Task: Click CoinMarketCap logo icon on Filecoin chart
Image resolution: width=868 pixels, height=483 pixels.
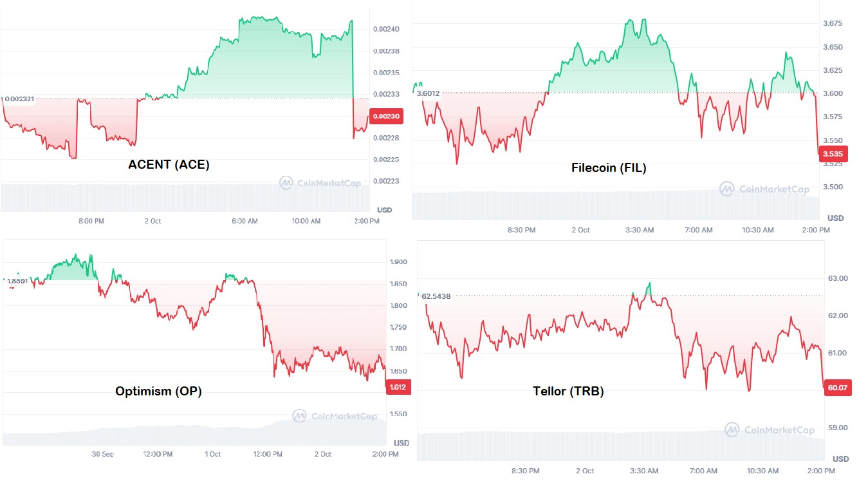Action: click(727, 189)
